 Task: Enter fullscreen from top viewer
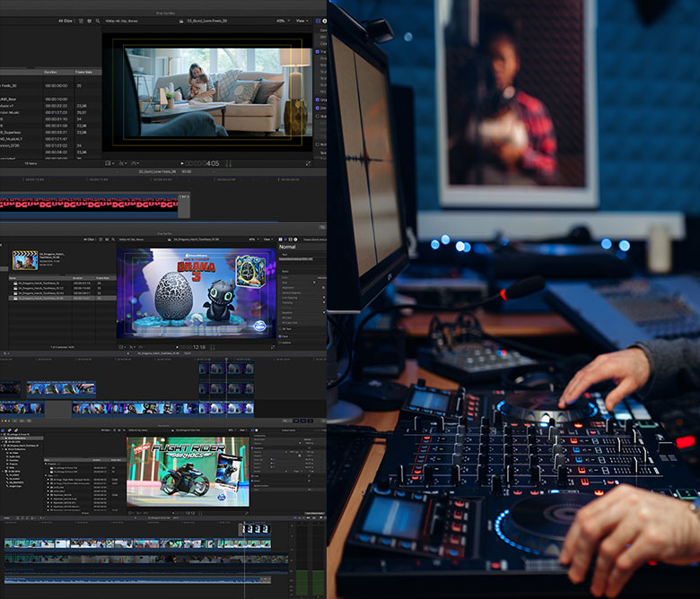pyautogui.click(x=308, y=164)
